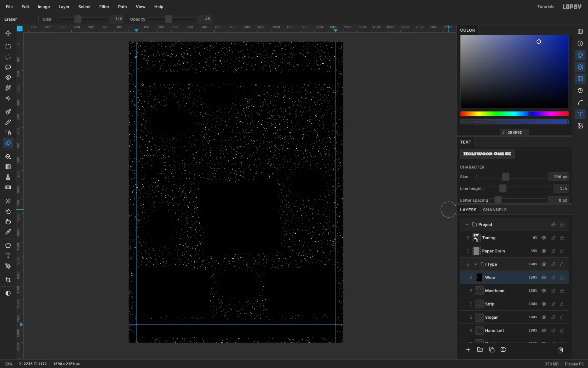Open the History panel icon

[x=580, y=91]
